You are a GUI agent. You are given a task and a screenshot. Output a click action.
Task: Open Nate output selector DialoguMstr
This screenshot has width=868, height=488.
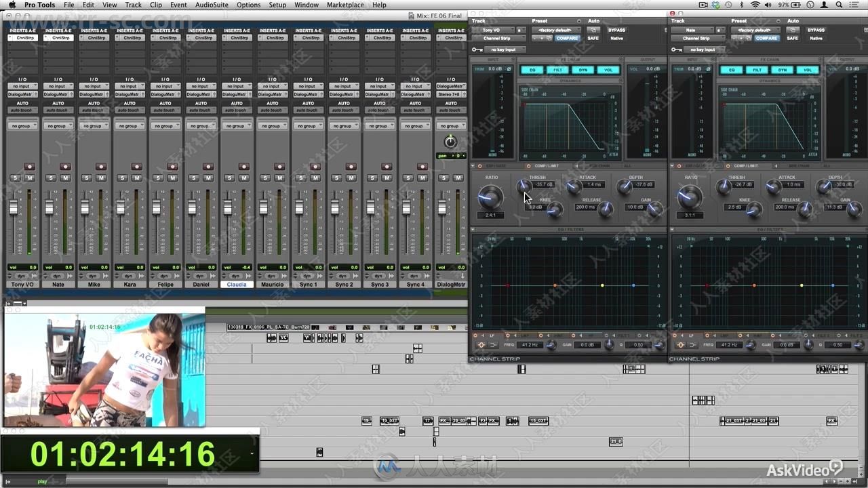click(x=58, y=94)
